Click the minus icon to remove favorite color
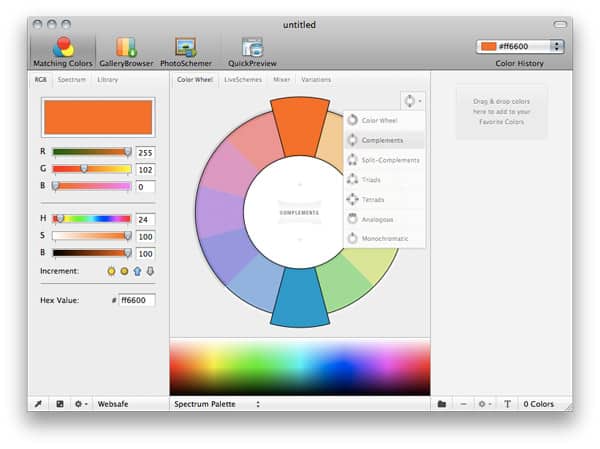The width and height of the screenshot is (600, 449). [x=463, y=404]
